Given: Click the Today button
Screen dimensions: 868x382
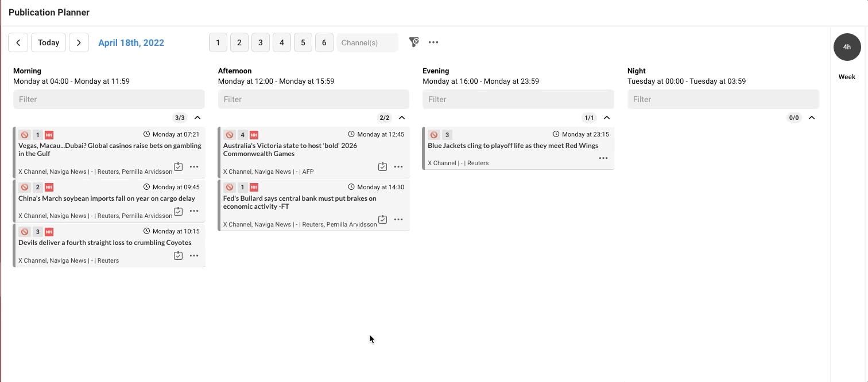Looking at the screenshot, I should pos(49,42).
